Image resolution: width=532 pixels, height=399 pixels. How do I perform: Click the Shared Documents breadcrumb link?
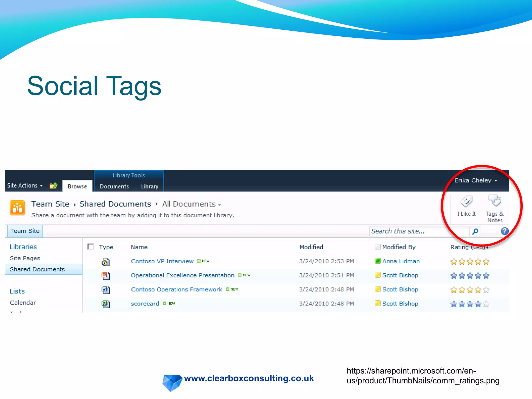point(115,204)
